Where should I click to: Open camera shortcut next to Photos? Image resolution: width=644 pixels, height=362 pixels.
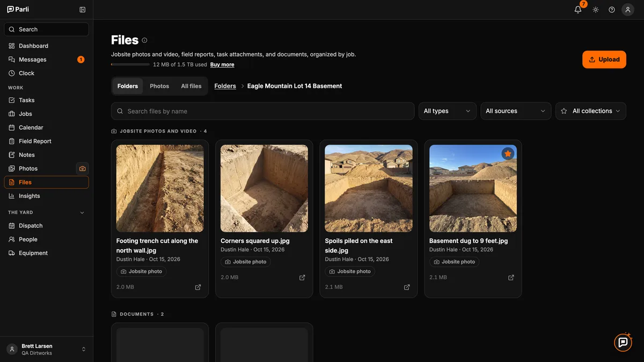(x=82, y=168)
